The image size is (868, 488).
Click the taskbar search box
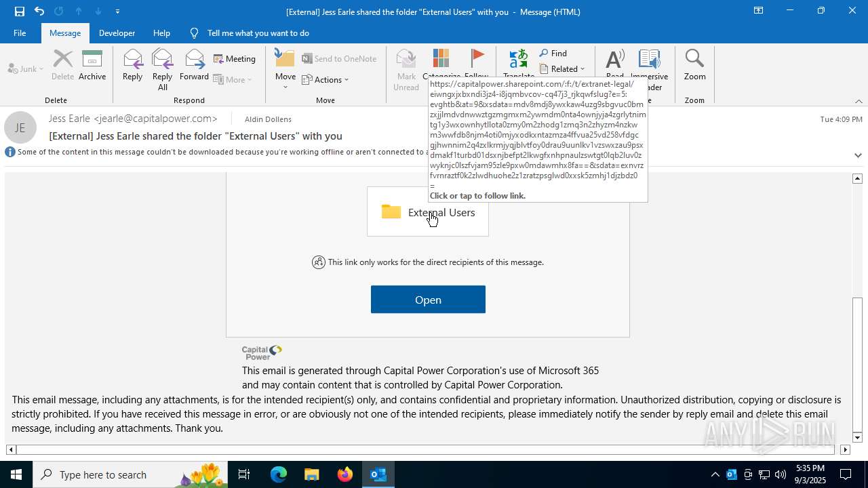130,474
